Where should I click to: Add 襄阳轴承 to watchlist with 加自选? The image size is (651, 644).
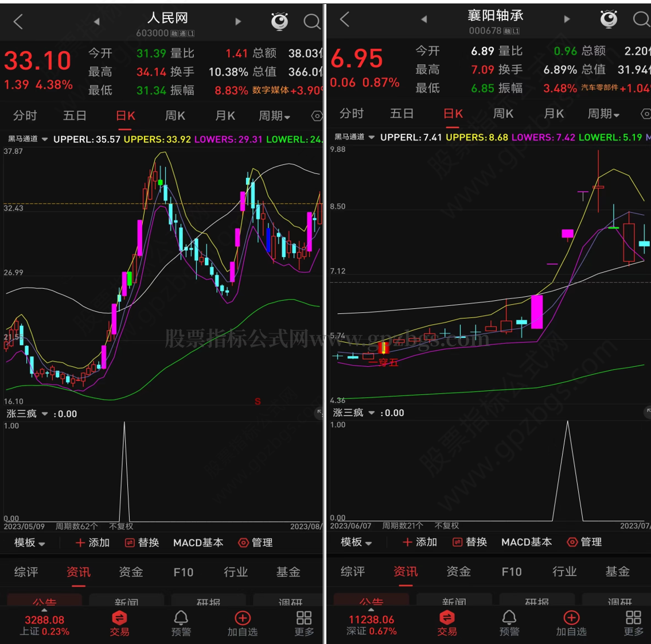pos(571,623)
